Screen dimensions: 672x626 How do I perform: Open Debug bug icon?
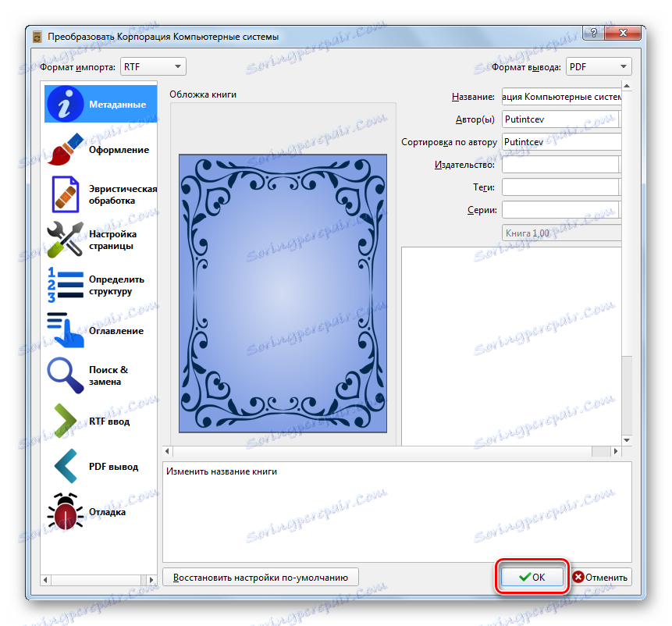point(65,511)
